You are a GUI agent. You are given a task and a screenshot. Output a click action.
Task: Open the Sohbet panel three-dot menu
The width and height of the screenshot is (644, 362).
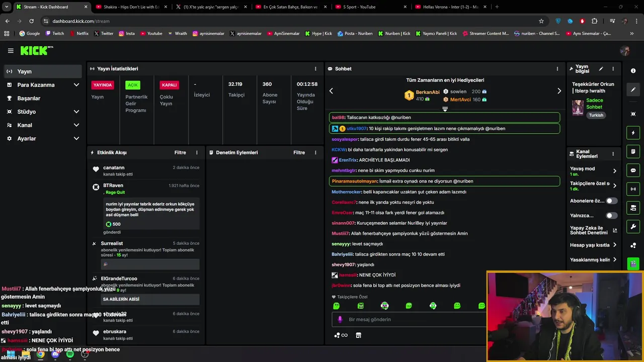pyautogui.click(x=557, y=69)
